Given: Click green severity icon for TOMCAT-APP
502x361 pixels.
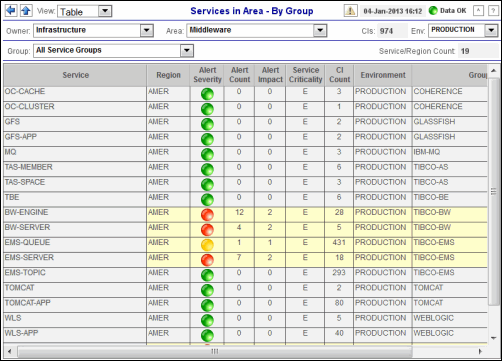Looking at the screenshot, I should [207, 305].
